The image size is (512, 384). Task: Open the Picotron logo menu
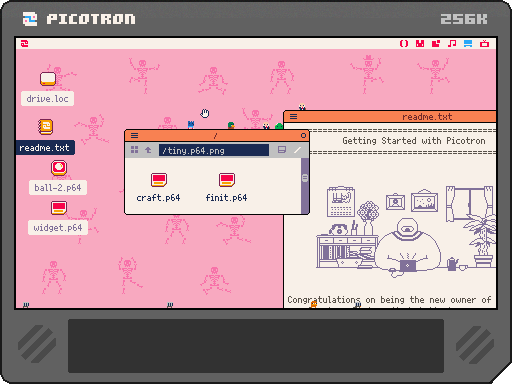25,43
